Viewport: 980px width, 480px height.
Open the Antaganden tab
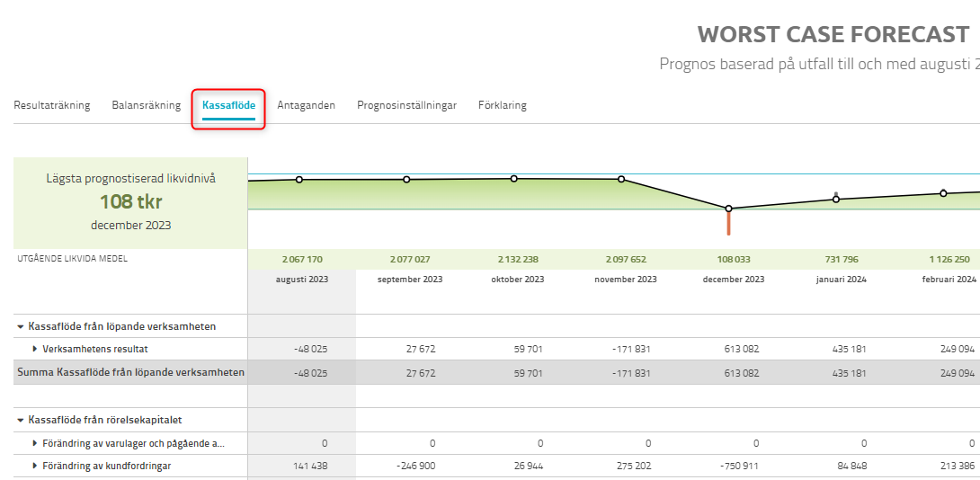tap(307, 105)
